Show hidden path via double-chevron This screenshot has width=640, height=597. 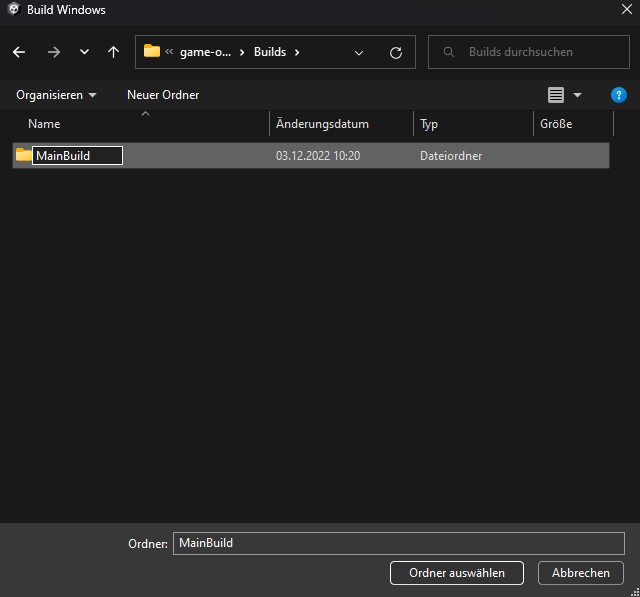(169, 51)
